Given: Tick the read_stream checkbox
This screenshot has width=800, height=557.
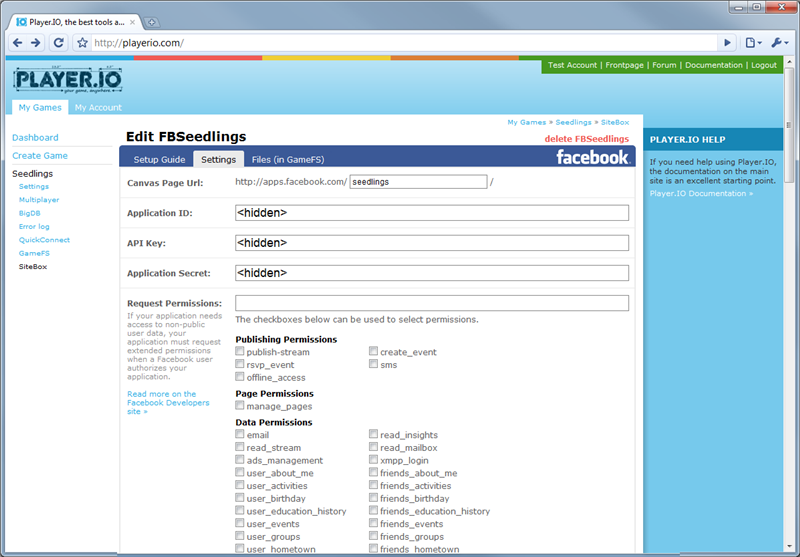Looking at the screenshot, I should [x=240, y=446].
